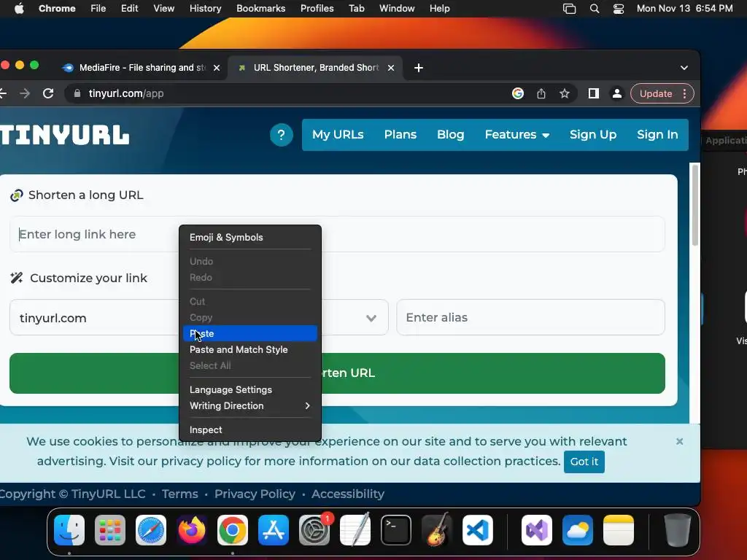Image resolution: width=747 pixels, height=560 pixels.
Task: Open the Apple menu
Action: (19, 8)
